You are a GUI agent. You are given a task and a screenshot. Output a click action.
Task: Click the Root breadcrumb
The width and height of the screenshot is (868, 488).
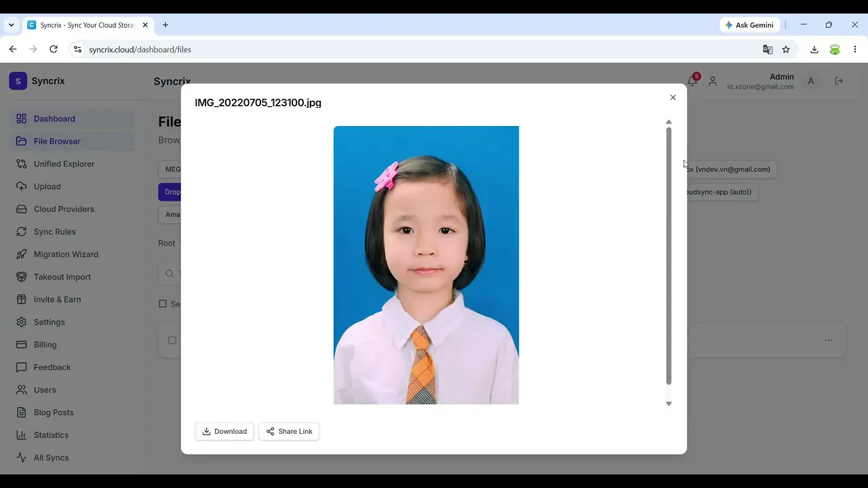[167, 243]
